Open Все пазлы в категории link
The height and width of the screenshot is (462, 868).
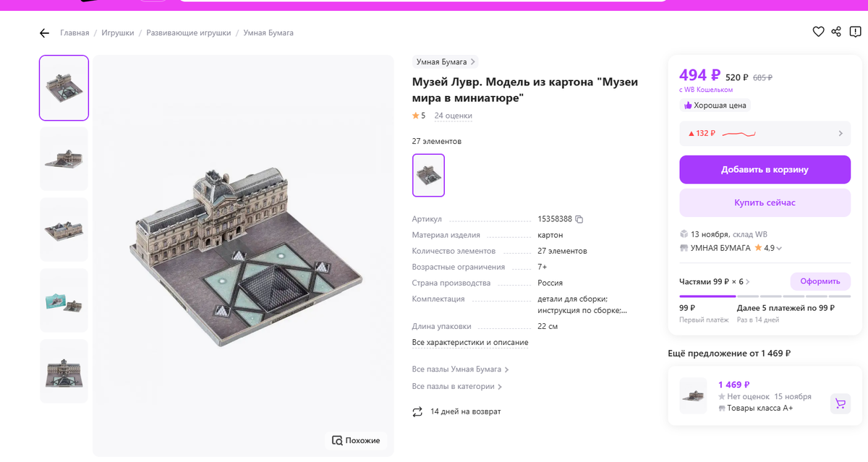tap(457, 387)
